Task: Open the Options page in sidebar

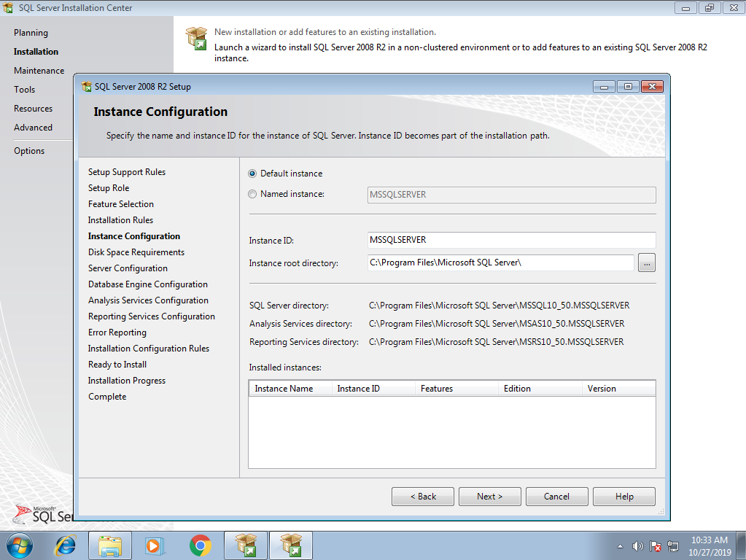Action: (29, 151)
